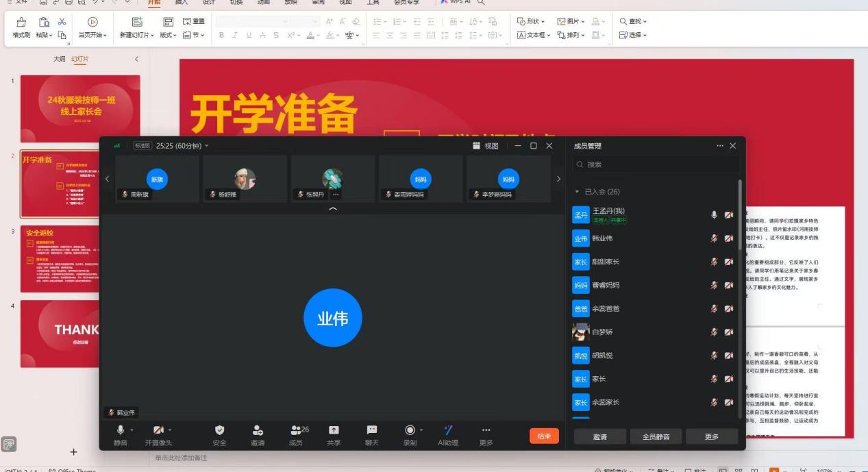This screenshot has height=472, width=868.
Task: Toggle 胡凯悦 camera icon in member list
Action: pos(728,356)
